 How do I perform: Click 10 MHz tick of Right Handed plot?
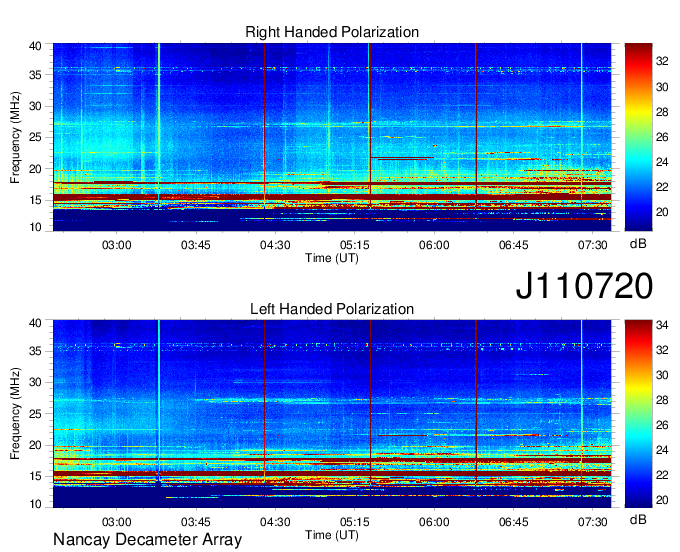tap(35, 227)
